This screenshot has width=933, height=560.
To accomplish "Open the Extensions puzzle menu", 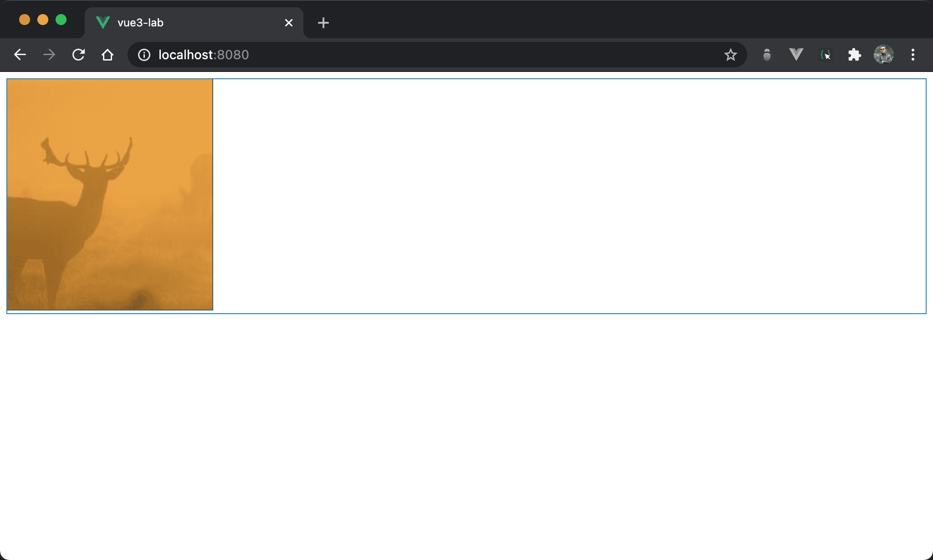I will (x=854, y=55).
